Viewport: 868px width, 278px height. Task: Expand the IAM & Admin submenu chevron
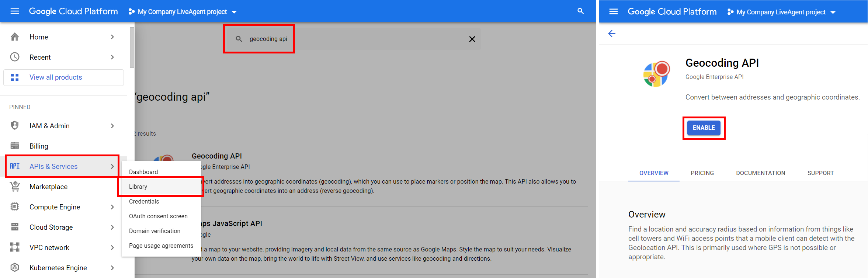(x=112, y=126)
